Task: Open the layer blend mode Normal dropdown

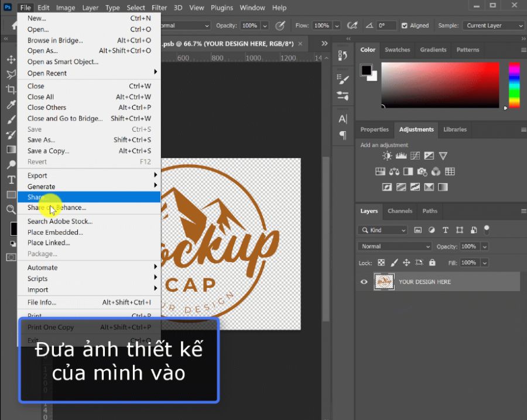Action: (395, 246)
